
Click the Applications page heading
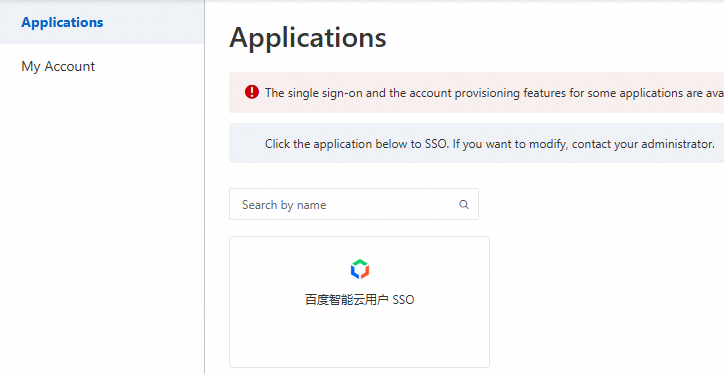coord(308,38)
